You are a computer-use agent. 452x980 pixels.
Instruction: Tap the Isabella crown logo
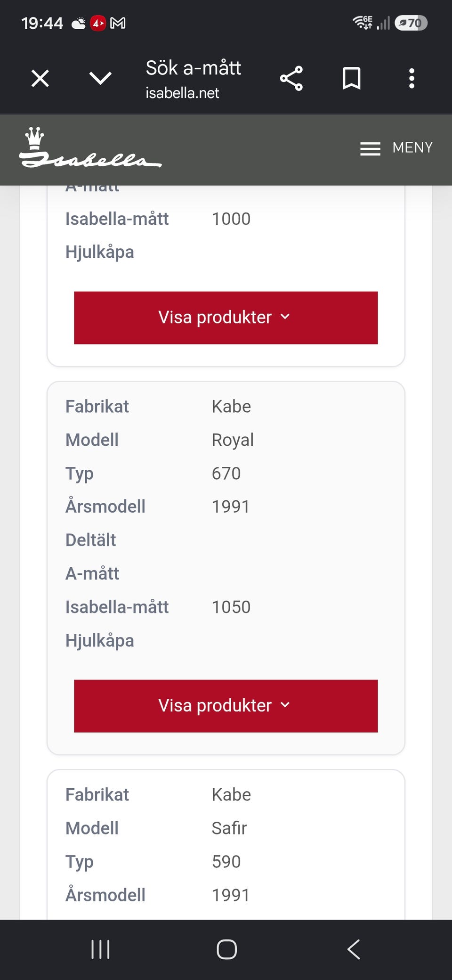pyautogui.click(x=90, y=147)
